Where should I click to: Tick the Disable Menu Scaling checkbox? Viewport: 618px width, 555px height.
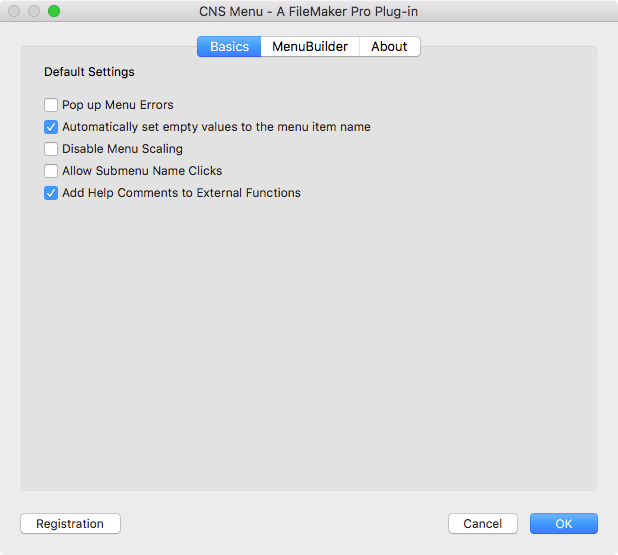point(51,149)
